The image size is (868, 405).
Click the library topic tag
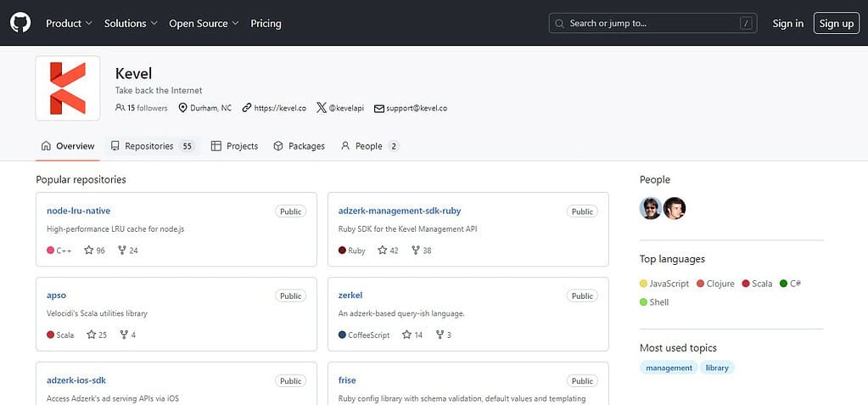pos(717,368)
